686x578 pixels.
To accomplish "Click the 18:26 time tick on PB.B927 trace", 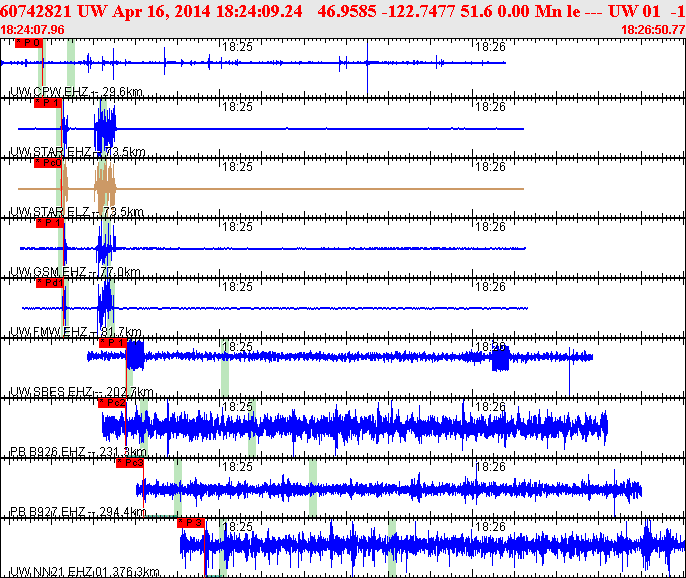I will [490, 467].
